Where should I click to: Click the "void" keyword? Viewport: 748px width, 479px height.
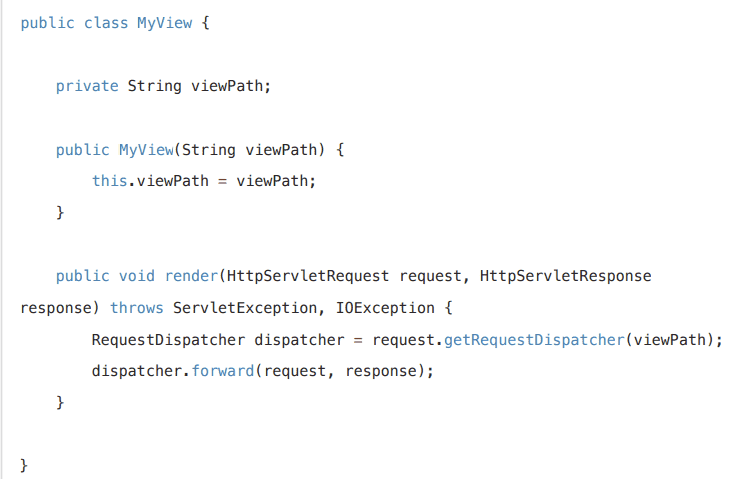point(137,275)
